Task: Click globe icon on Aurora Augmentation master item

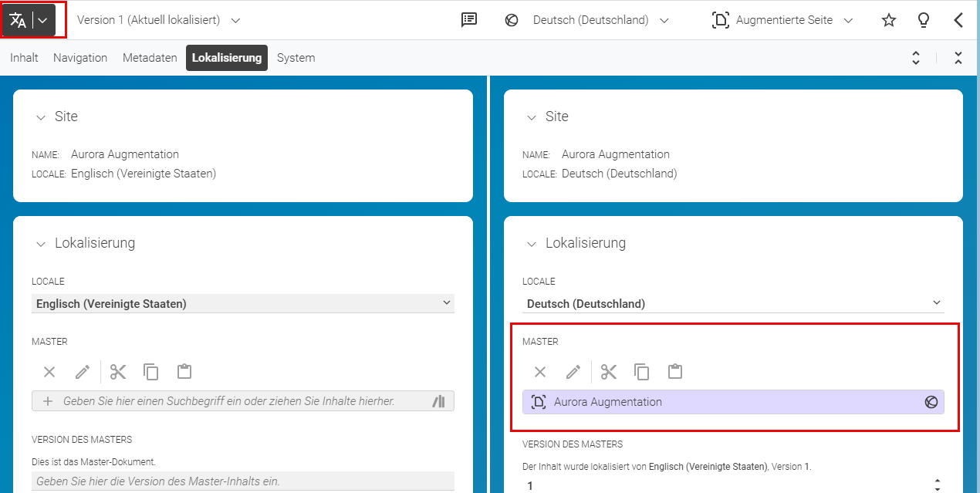Action: pyautogui.click(x=931, y=402)
